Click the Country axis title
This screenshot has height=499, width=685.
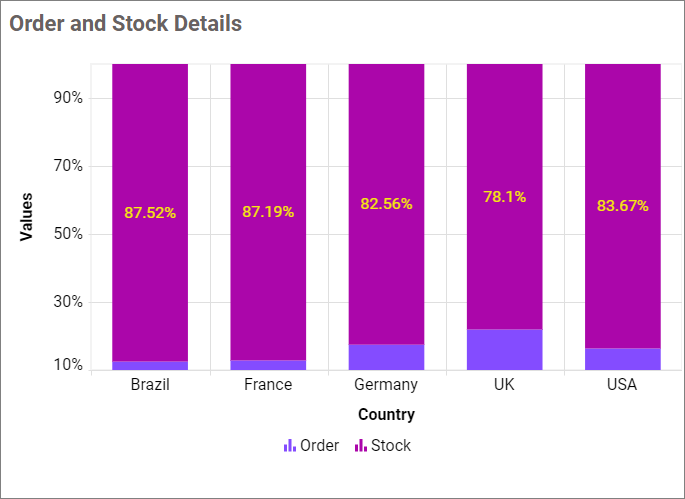point(386,414)
